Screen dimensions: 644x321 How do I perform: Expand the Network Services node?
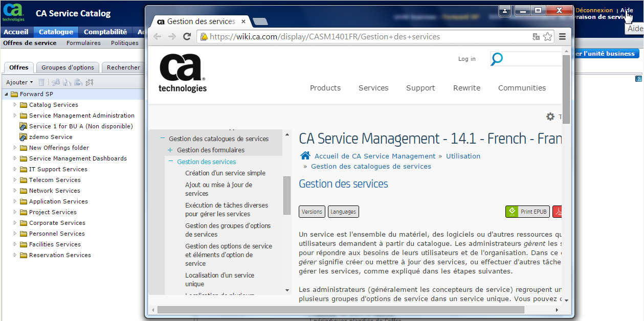pyautogui.click(x=15, y=191)
